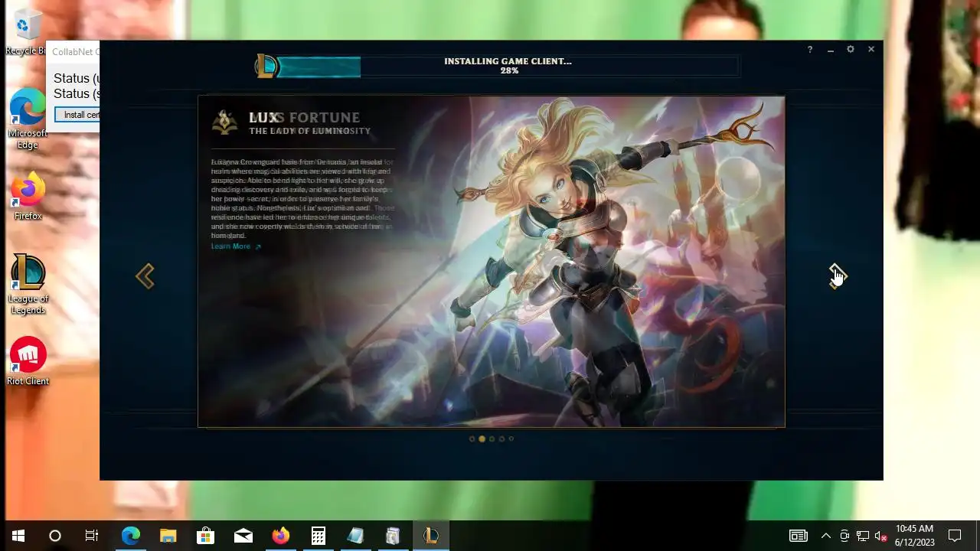The height and width of the screenshot is (551, 980).
Task: Go back with the left carousel arrow
Action: click(145, 276)
